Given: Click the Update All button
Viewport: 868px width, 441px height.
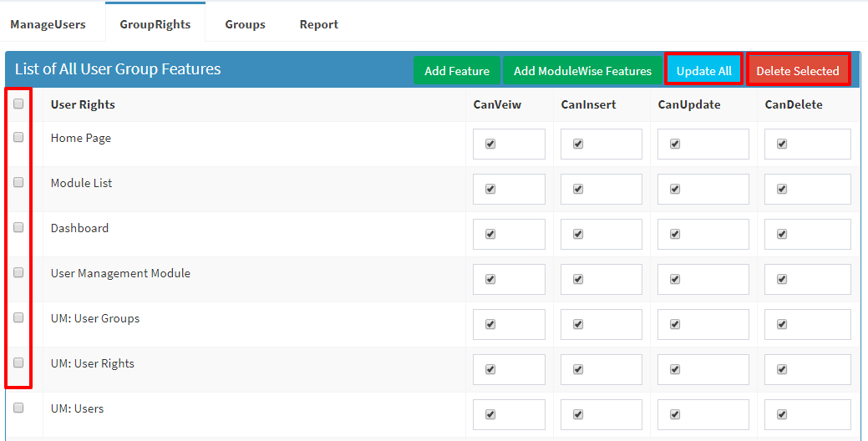Looking at the screenshot, I should point(703,70).
